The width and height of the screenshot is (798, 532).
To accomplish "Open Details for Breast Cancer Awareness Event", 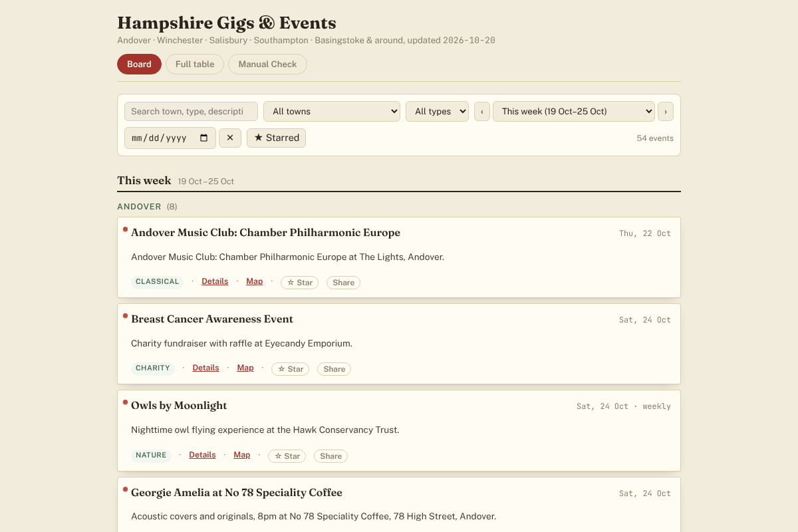I will click(205, 368).
